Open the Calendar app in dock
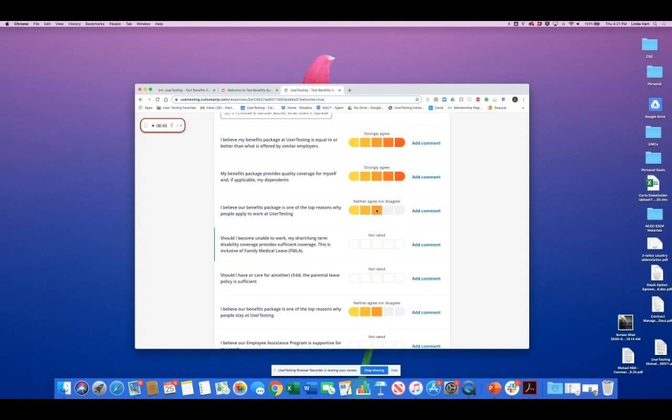This screenshot has width=672, height=420. (169, 388)
